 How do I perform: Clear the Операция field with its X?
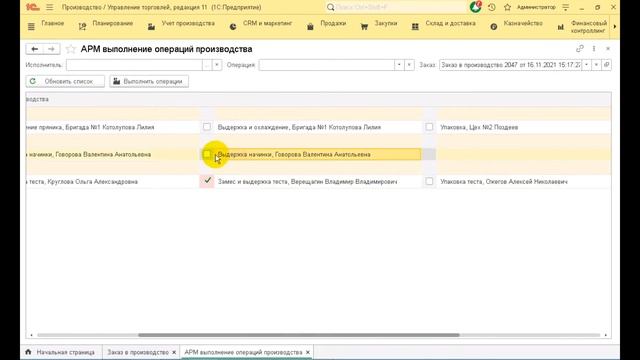click(x=409, y=65)
